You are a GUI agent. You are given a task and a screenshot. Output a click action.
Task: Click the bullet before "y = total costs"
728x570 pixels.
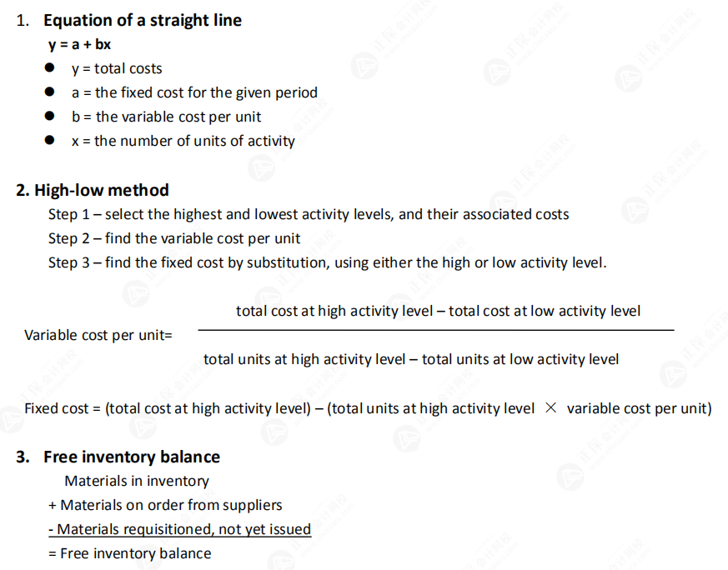52,68
